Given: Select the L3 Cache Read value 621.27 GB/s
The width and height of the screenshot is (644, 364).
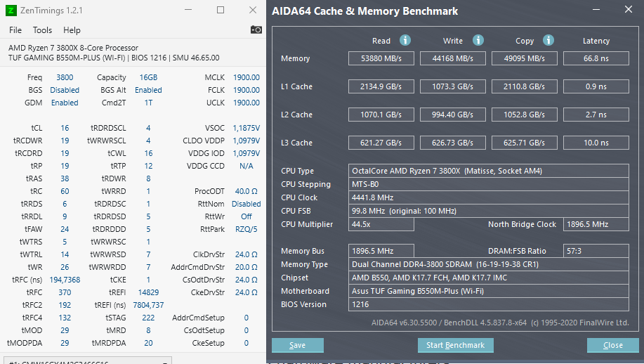Looking at the screenshot, I should pyautogui.click(x=381, y=143).
